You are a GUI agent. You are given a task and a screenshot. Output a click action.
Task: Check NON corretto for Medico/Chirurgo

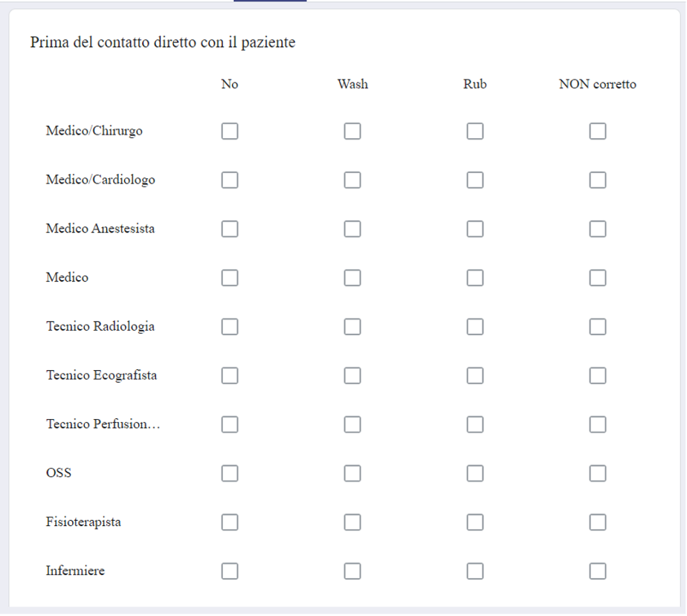pyautogui.click(x=598, y=131)
